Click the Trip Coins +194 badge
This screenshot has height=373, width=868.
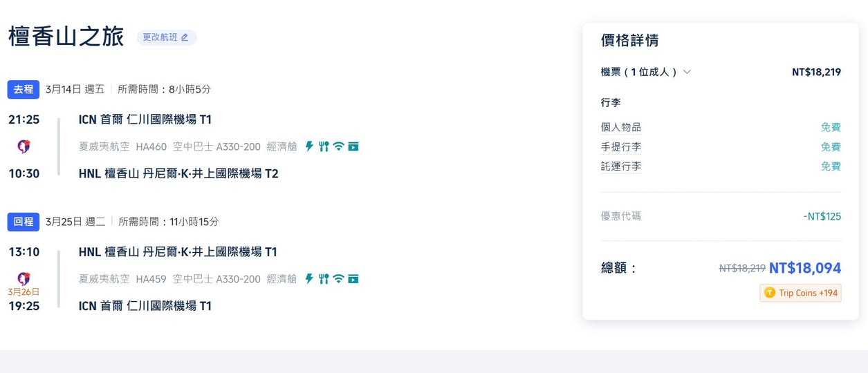[x=801, y=293]
